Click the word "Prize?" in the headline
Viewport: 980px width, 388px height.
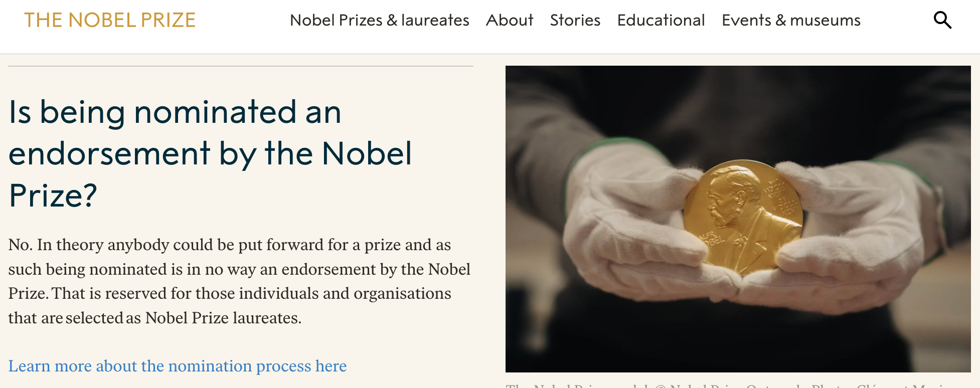point(53,195)
